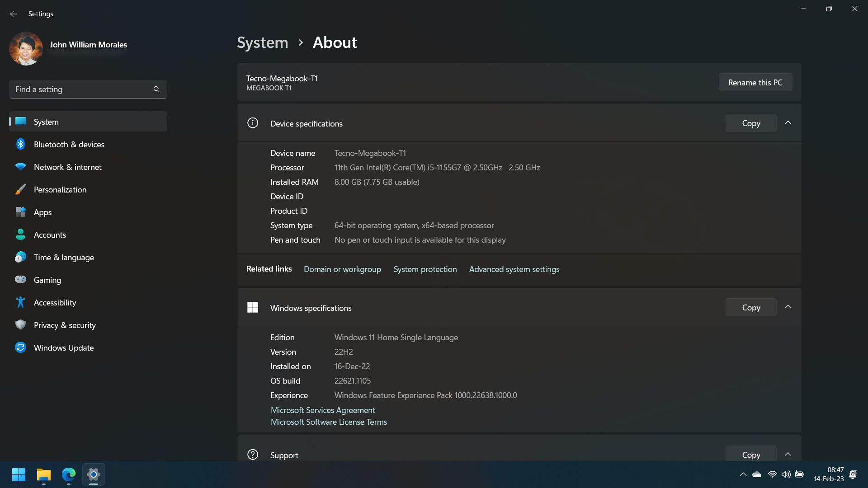Expand the Support section chevron
This screenshot has height=488, width=868.
[788, 454]
